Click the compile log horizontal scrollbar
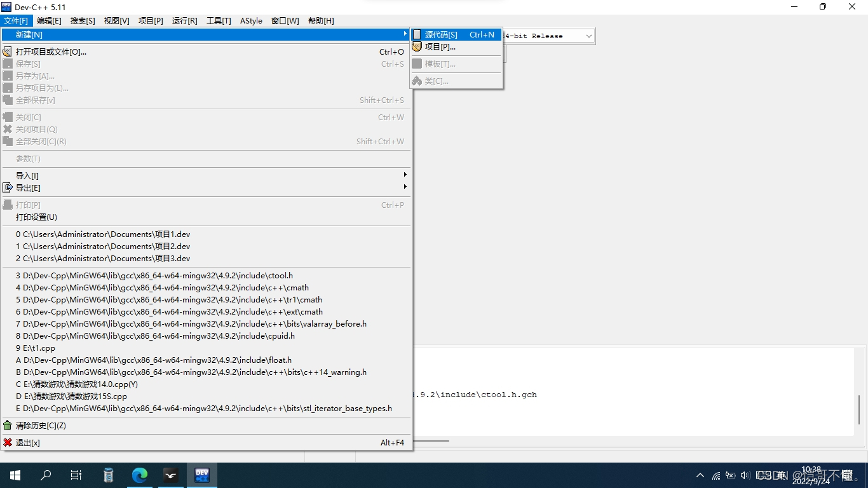 431,441
